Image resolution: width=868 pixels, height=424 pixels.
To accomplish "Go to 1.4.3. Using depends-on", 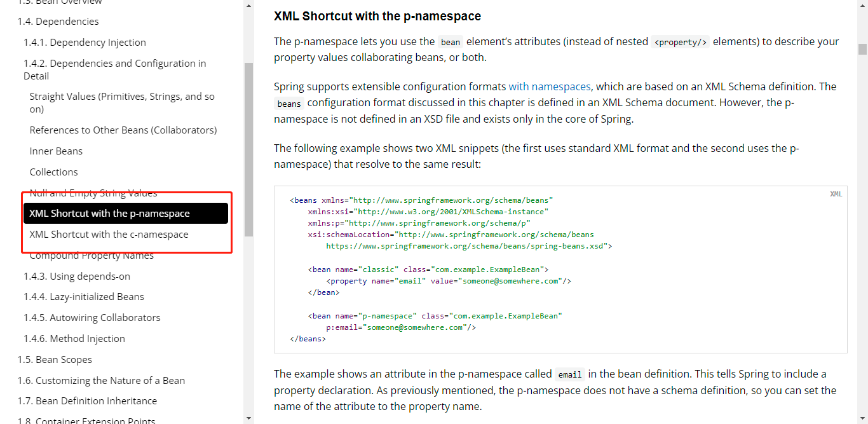I will (77, 277).
